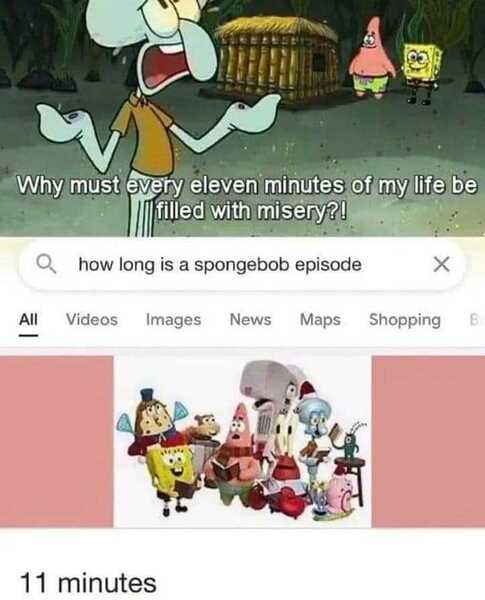
Task: Click the partially visible tab after Shopping
Action: [475, 320]
